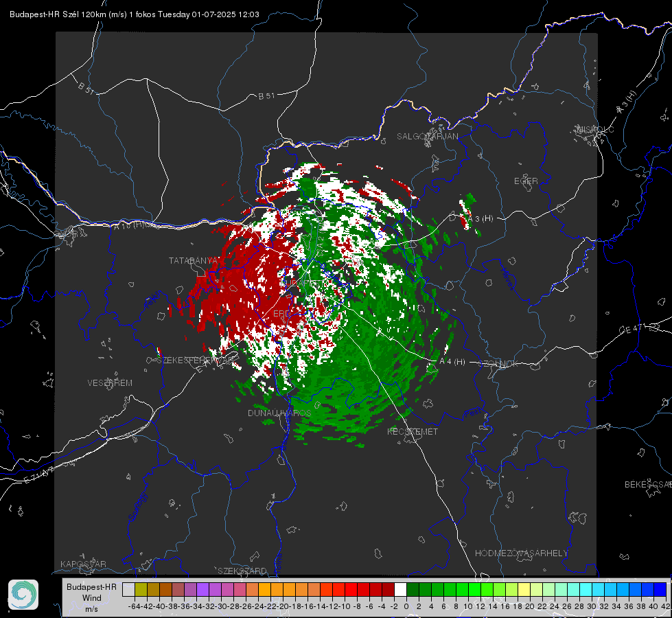Click the EGER city label

(526, 181)
